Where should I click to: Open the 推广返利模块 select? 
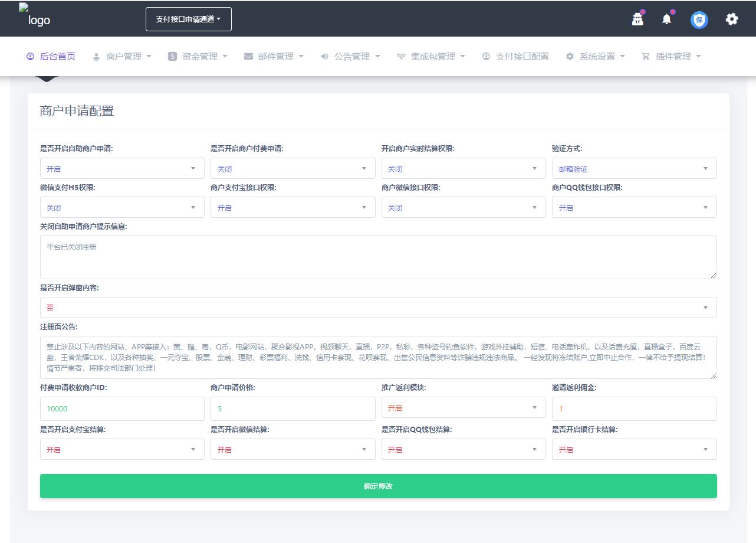[x=464, y=408]
